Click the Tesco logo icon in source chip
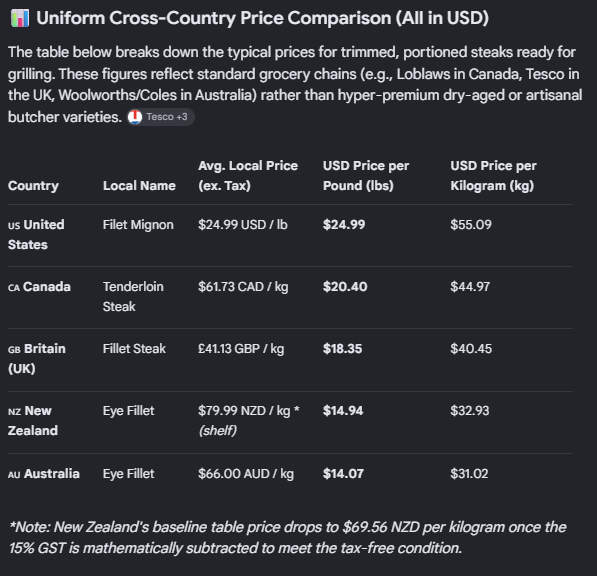Viewport: 597px width, 576px height. coord(135,117)
